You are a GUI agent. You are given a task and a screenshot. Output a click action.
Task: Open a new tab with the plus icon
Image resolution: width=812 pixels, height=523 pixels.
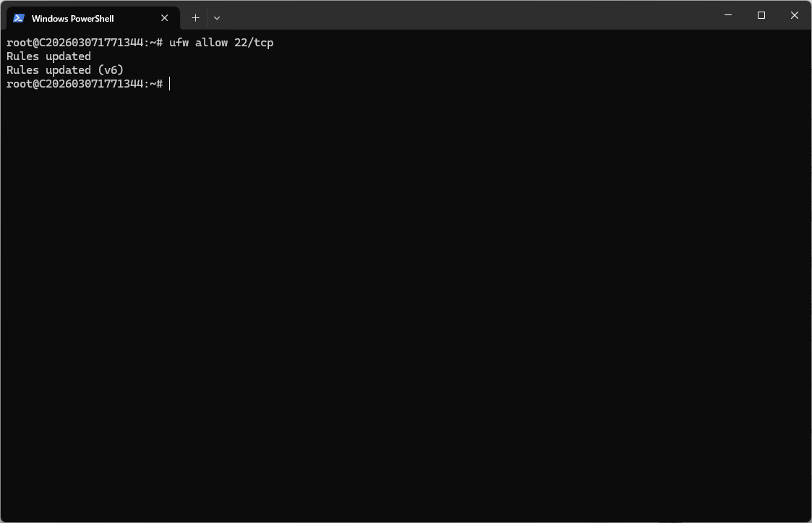pyautogui.click(x=195, y=18)
